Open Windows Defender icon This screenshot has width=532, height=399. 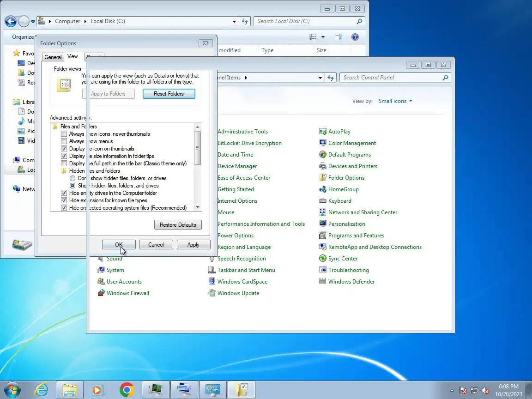tap(323, 282)
